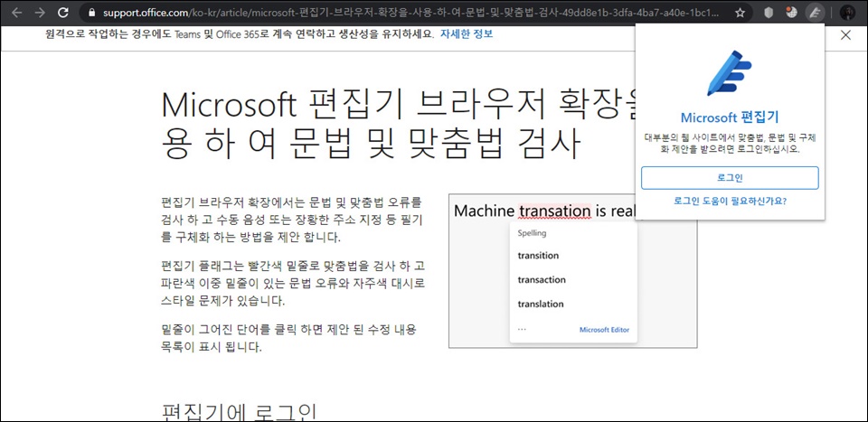The width and height of the screenshot is (868, 422).
Task: Open the shield extension icon
Action: (769, 13)
